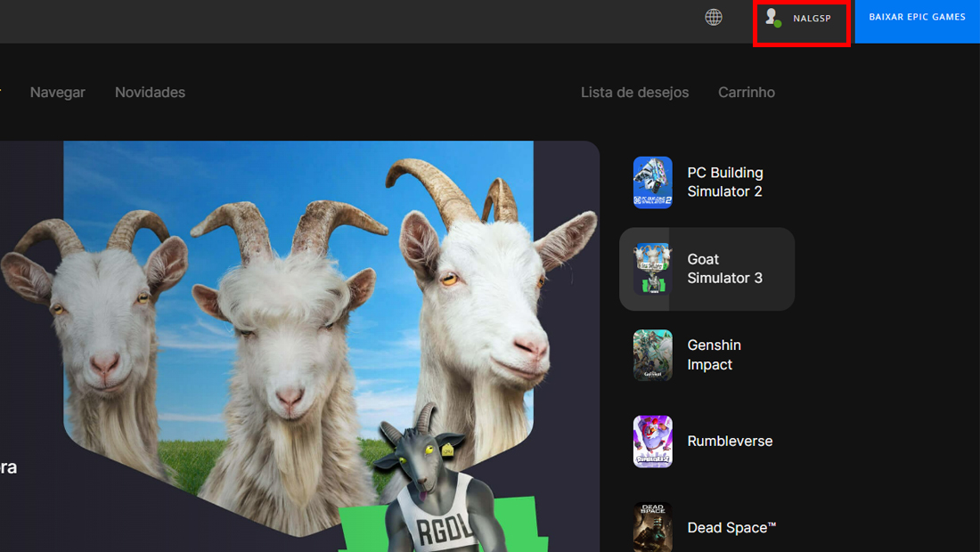Open the Rumbleverse game icon
The height and width of the screenshot is (552, 980).
[x=652, y=442]
